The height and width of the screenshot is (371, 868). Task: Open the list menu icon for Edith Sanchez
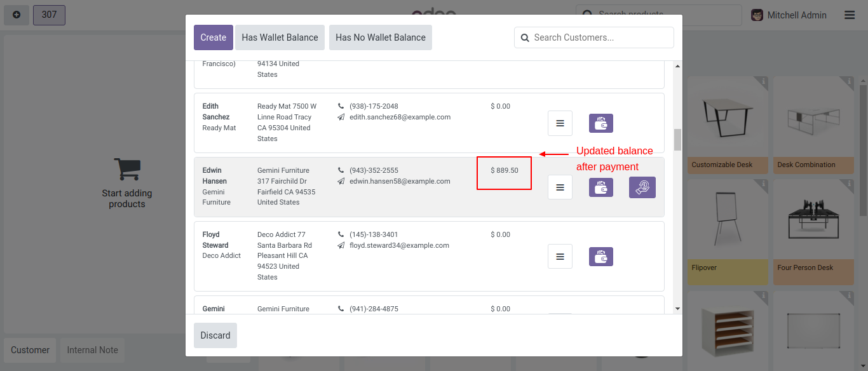click(560, 123)
